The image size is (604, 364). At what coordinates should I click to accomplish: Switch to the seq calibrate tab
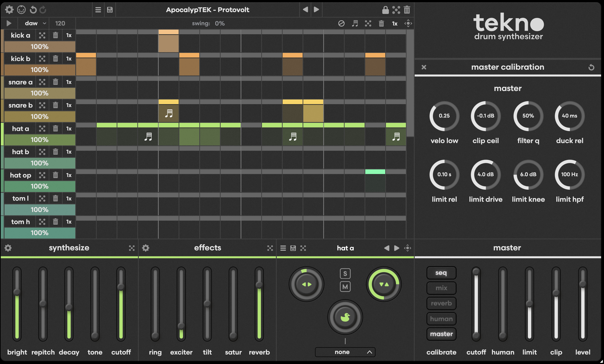tap(441, 273)
